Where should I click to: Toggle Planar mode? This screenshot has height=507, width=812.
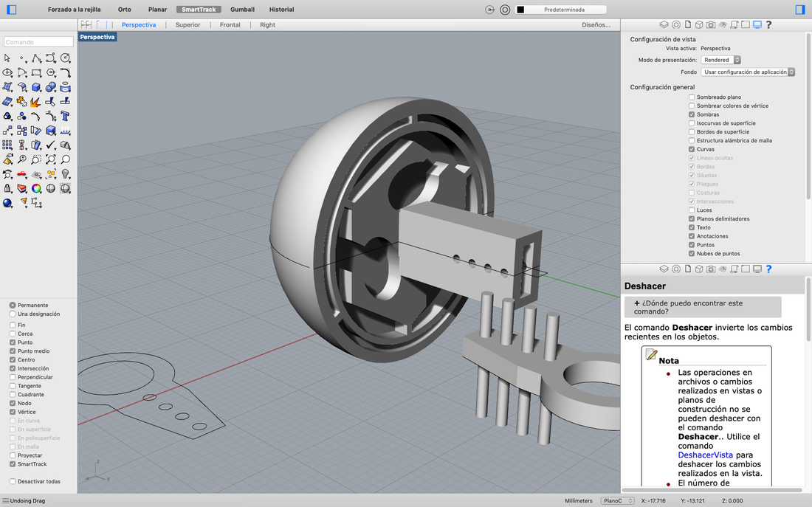(x=157, y=10)
